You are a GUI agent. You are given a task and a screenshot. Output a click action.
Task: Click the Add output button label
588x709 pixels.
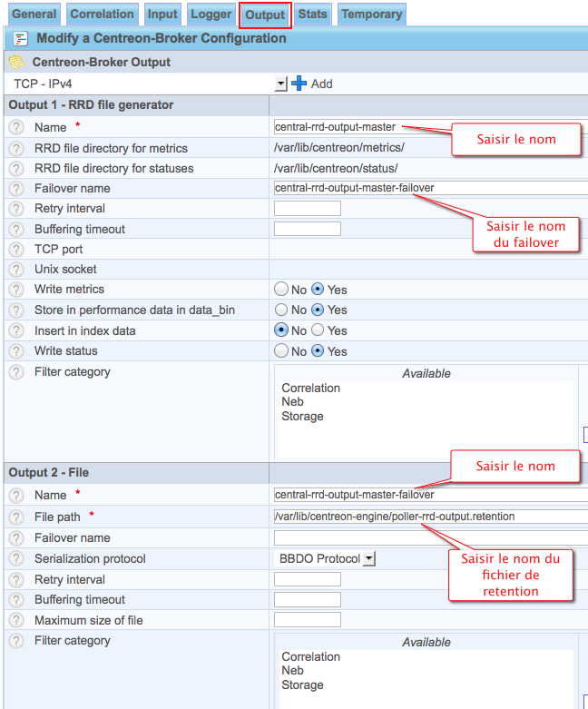(x=322, y=84)
